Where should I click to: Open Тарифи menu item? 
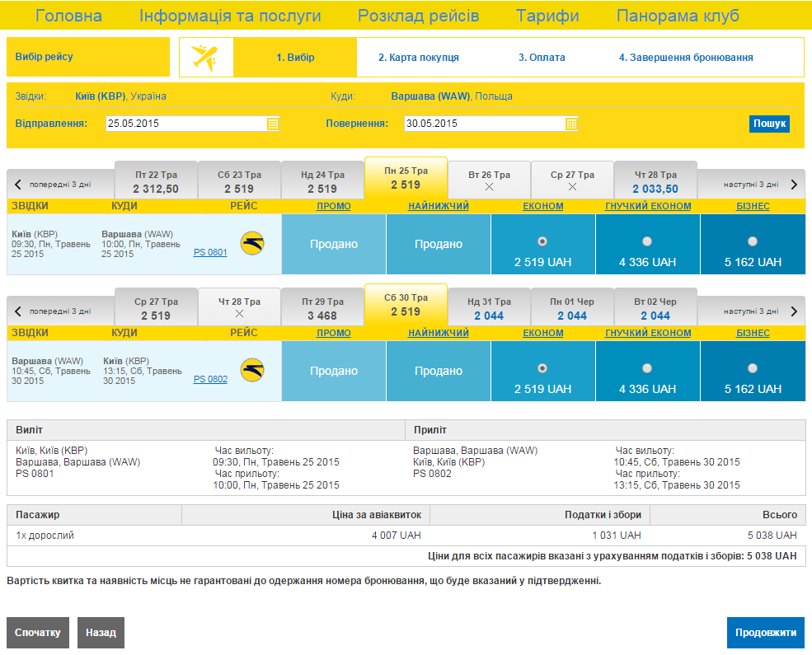coord(547,16)
